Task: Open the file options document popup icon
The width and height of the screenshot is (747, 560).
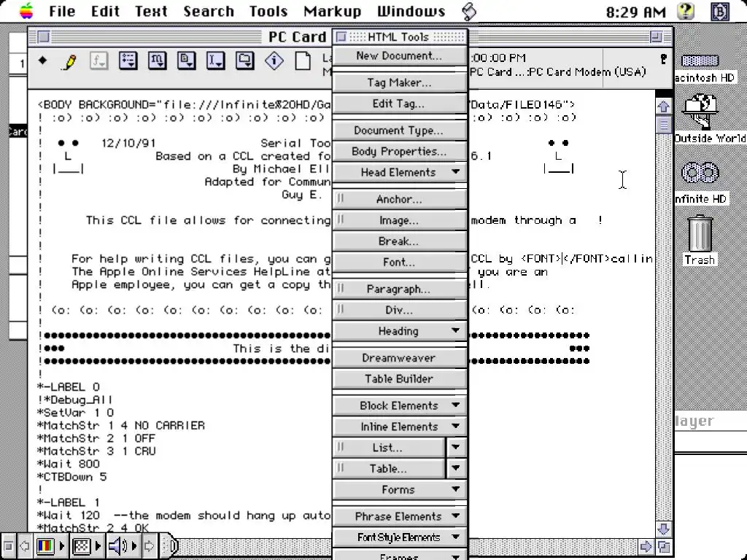Action: click(x=186, y=61)
